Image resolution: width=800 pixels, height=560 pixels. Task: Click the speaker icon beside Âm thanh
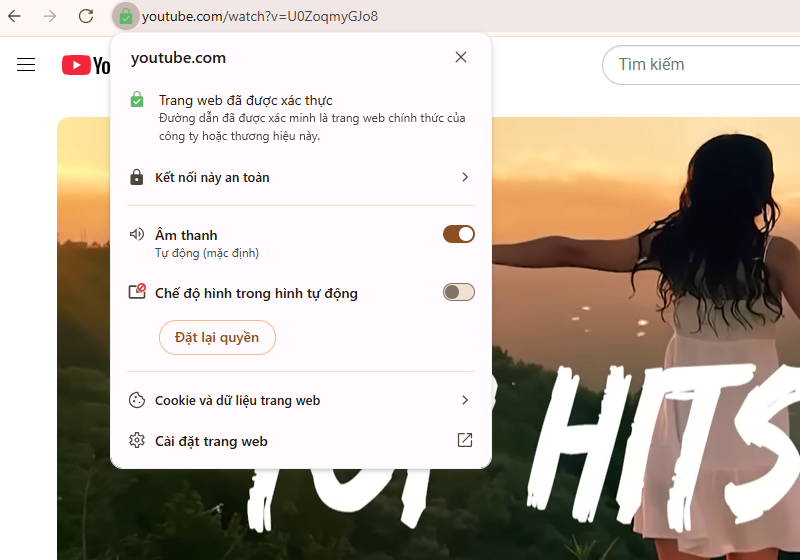[x=137, y=234]
